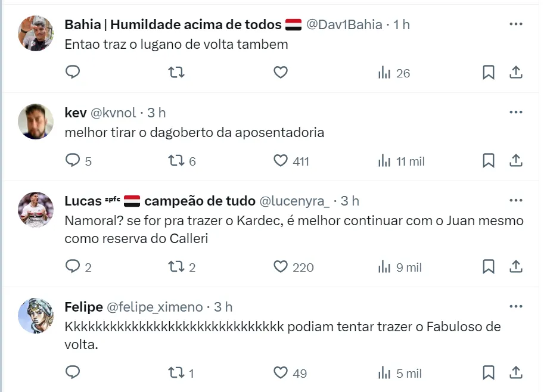The width and height of the screenshot is (544, 392).
Task: Open reply box on Lucas's tweet
Action: pos(73,267)
